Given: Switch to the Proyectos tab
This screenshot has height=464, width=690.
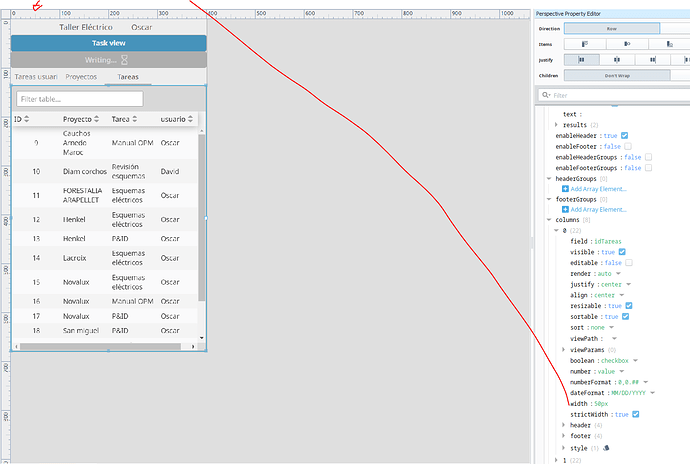Looking at the screenshot, I should 81,77.
